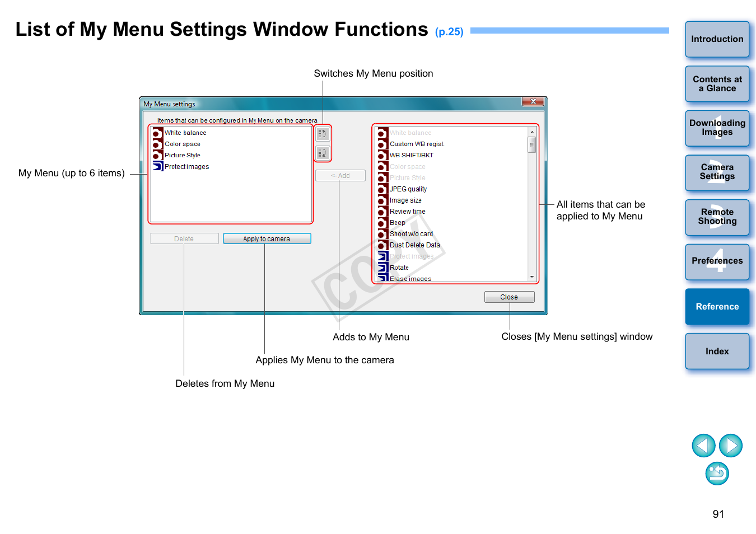Open the Index section
The width and height of the screenshot is (756, 534).
click(x=717, y=351)
